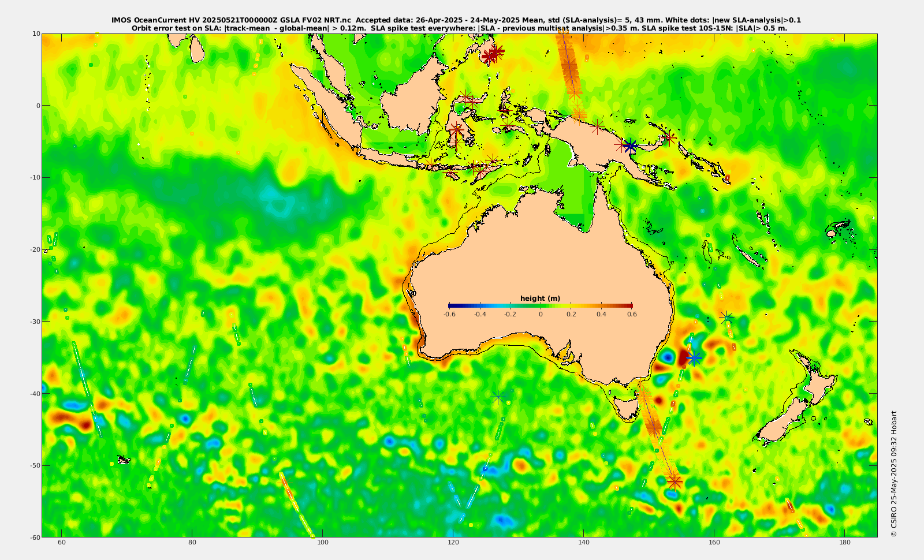Click the 0.4 colorbar tick label
The image size is (924, 560).
click(602, 315)
